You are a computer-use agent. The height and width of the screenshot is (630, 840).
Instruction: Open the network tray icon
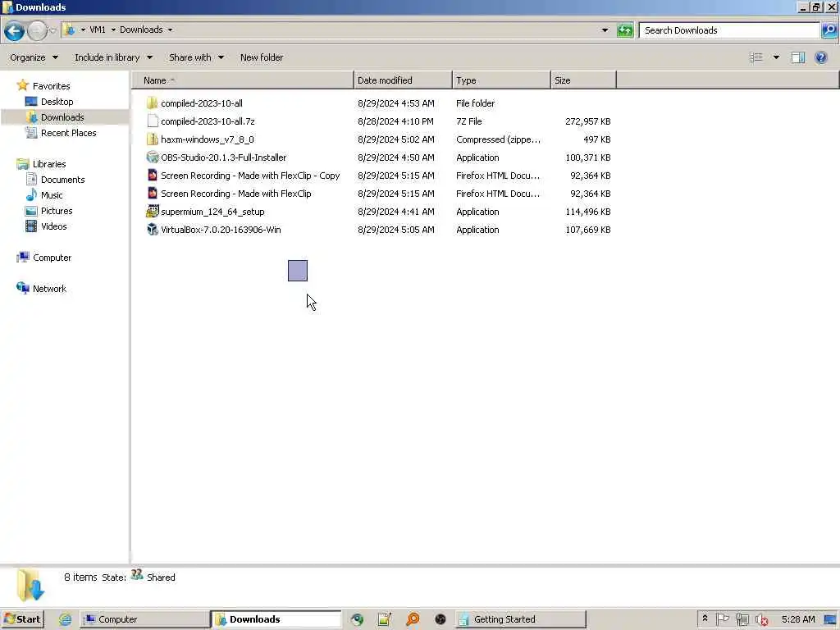[x=742, y=619]
